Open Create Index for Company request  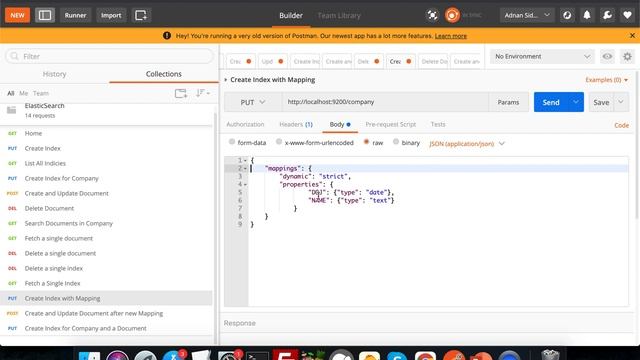click(106, 178)
